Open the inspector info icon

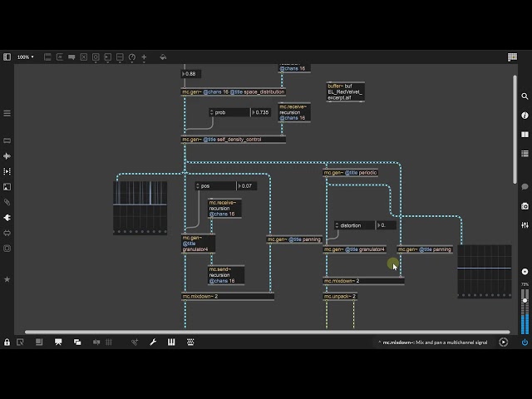pos(525,116)
